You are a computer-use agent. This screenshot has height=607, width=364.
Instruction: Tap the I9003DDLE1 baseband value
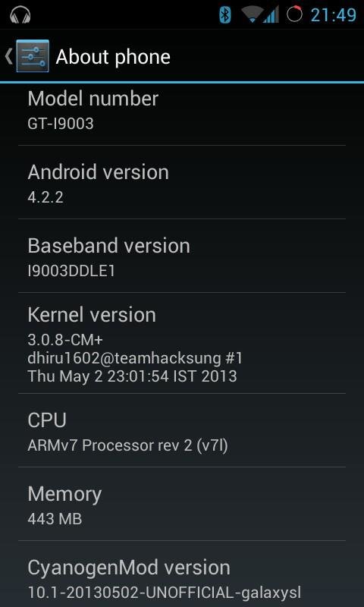[x=71, y=271]
